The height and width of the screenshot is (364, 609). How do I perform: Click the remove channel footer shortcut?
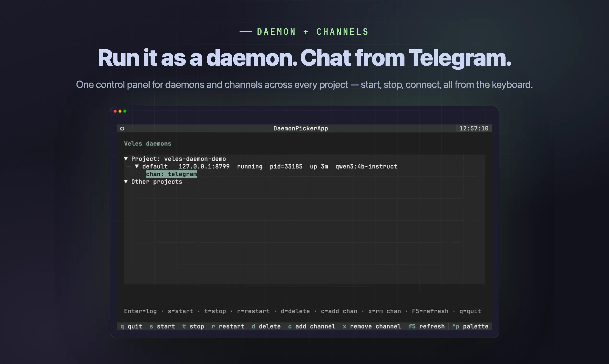coord(372,326)
